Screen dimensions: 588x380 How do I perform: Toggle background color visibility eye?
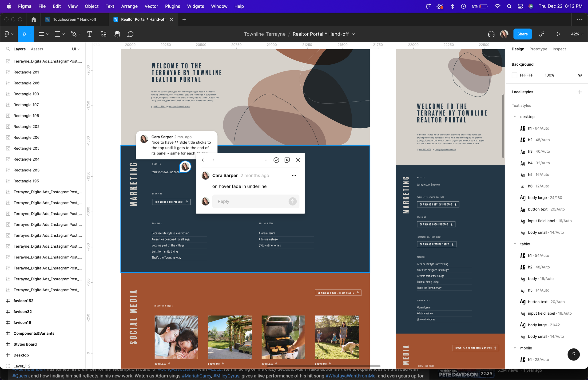point(580,75)
